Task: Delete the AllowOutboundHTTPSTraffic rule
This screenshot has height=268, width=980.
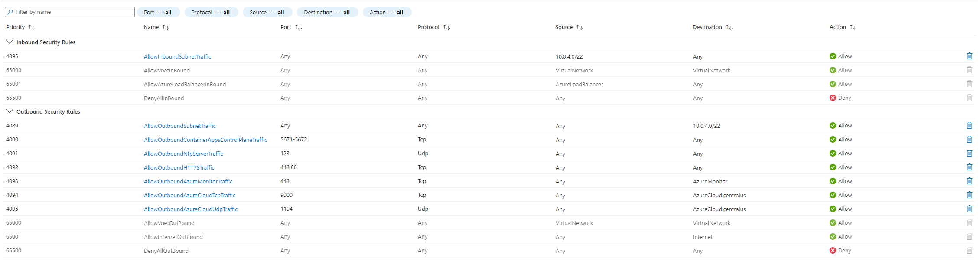Action: click(x=970, y=167)
